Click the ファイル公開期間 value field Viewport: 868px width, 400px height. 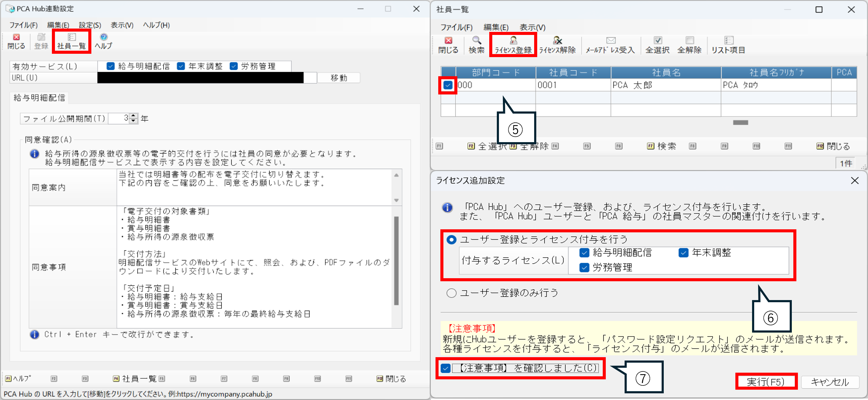pyautogui.click(x=119, y=118)
